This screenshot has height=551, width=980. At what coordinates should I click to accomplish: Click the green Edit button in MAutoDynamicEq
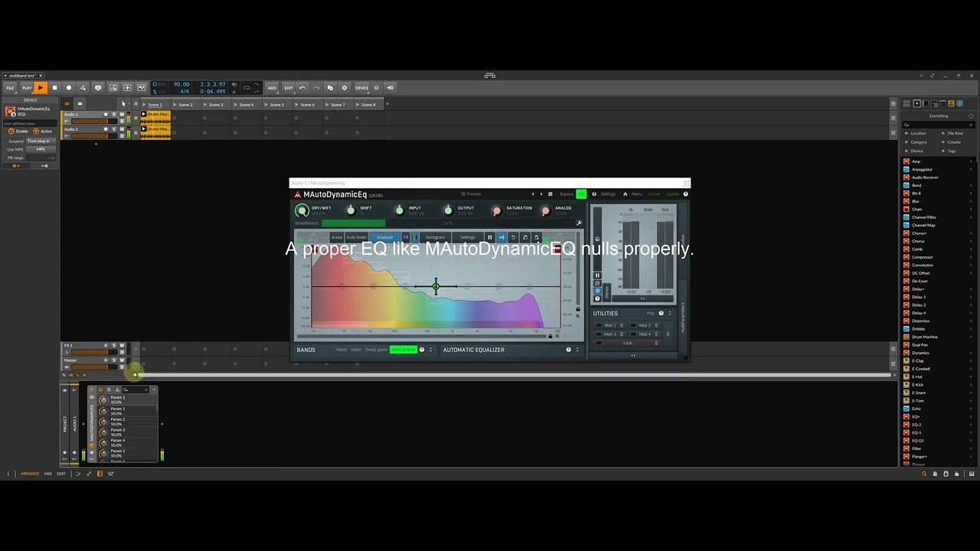(581, 194)
